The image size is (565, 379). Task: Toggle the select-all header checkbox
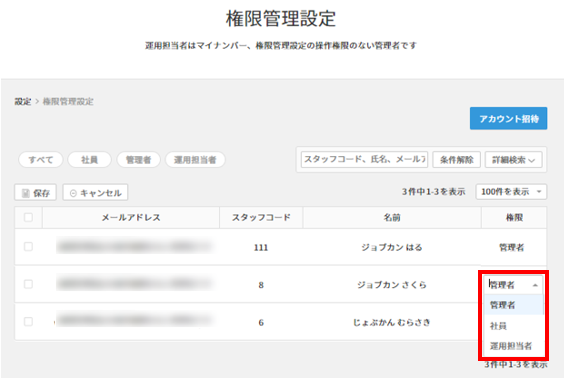[x=28, y=217]
